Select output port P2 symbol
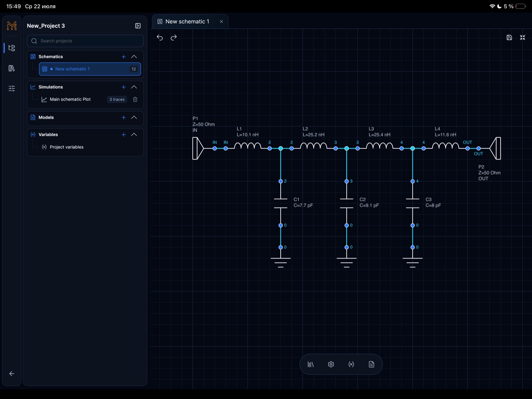 (x=495, y=148)
